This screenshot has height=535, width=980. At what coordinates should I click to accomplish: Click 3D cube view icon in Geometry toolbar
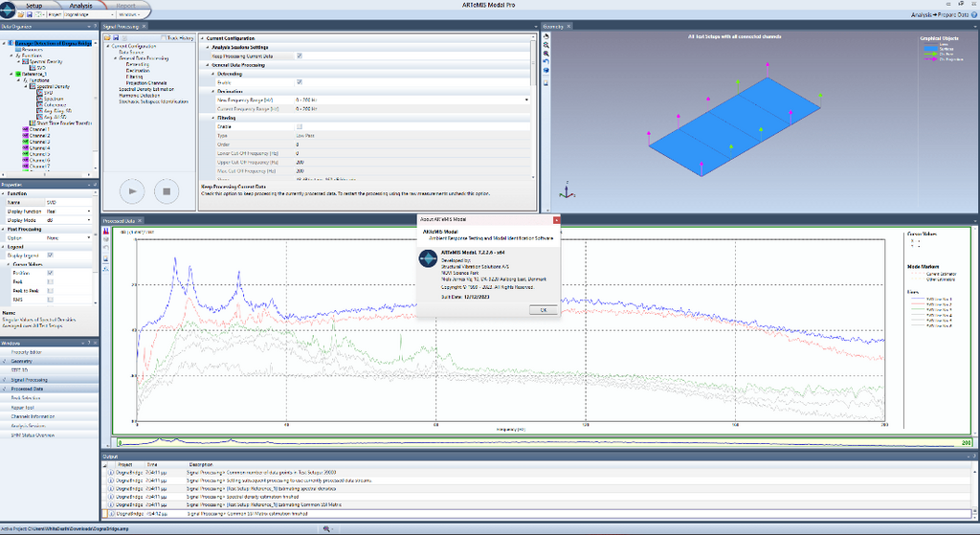coord(546,71)
